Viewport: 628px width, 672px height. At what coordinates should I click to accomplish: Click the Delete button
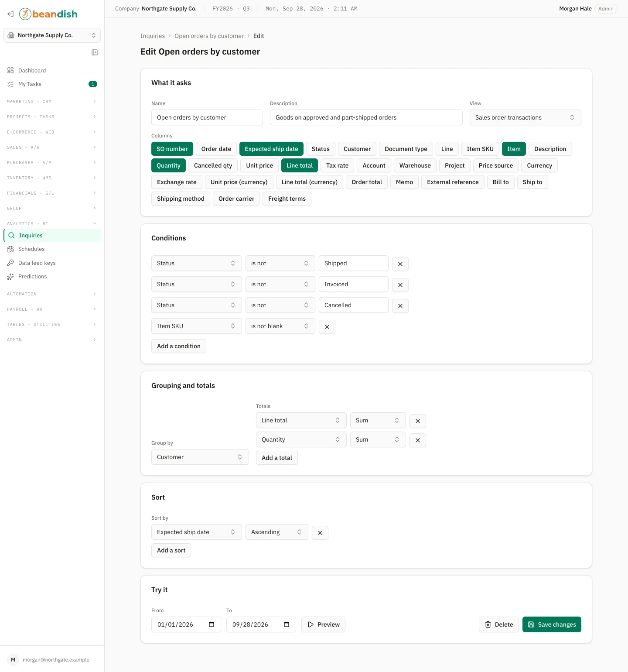point(499,624)
